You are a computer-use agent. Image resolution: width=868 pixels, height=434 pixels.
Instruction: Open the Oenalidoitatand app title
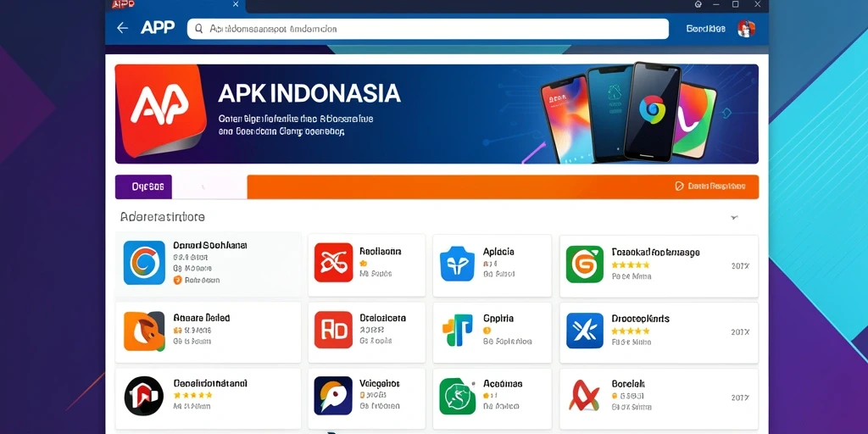click(x=210, y=383)
